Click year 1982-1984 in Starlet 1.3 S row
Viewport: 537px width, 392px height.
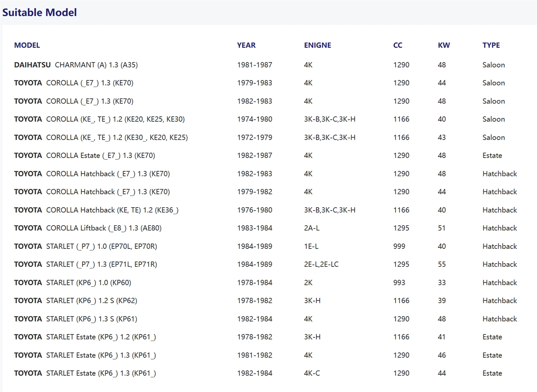coord(255,319)
